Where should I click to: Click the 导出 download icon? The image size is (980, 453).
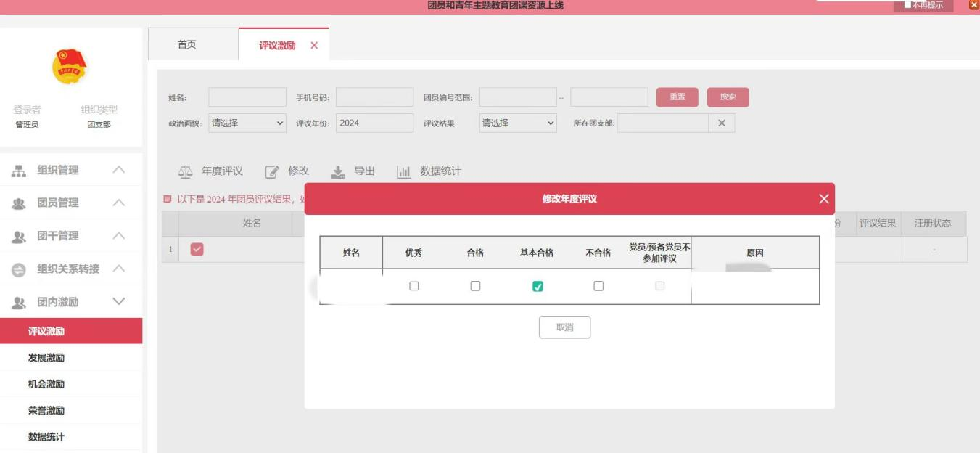(x=337, y=172)
